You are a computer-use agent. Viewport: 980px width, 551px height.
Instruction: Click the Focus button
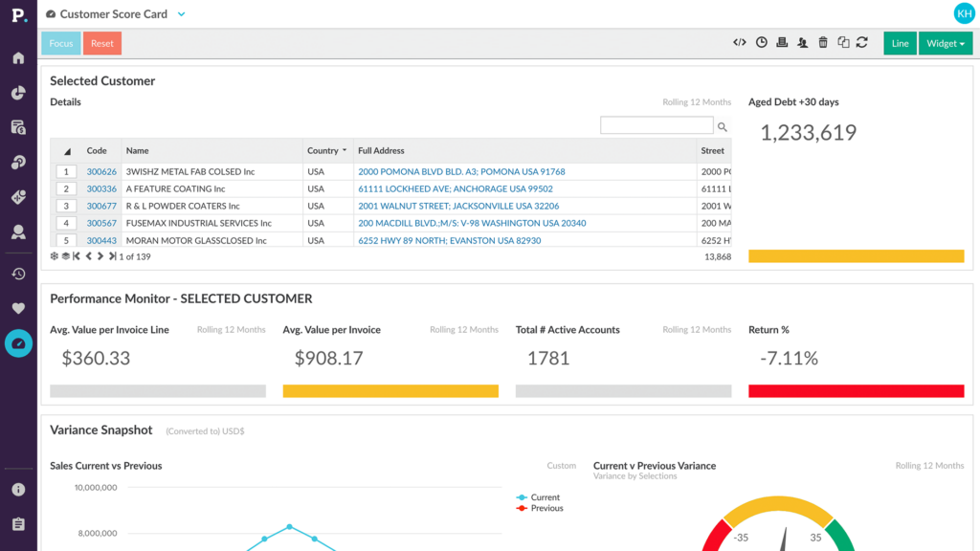pos(61,43)
